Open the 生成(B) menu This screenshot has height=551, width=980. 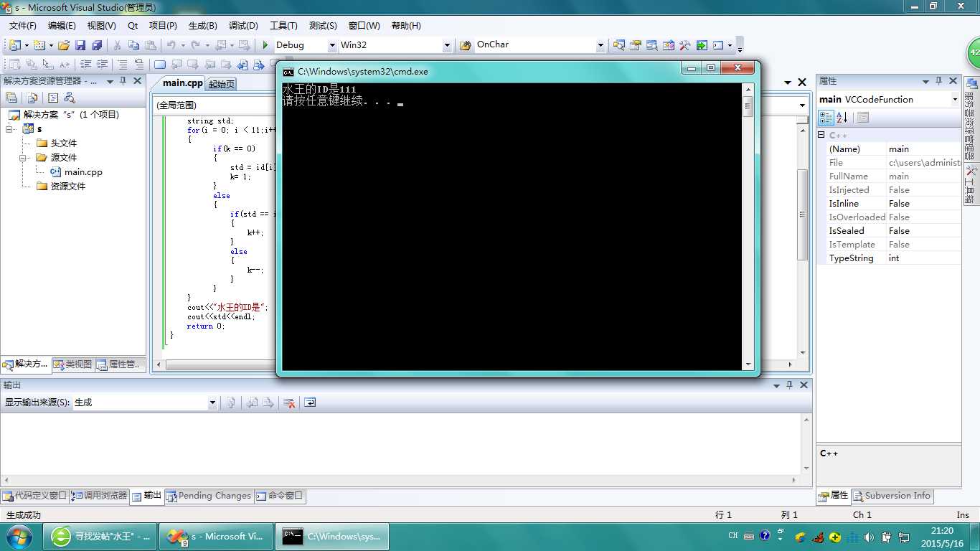pyautogui.click(x=202, y=25)
